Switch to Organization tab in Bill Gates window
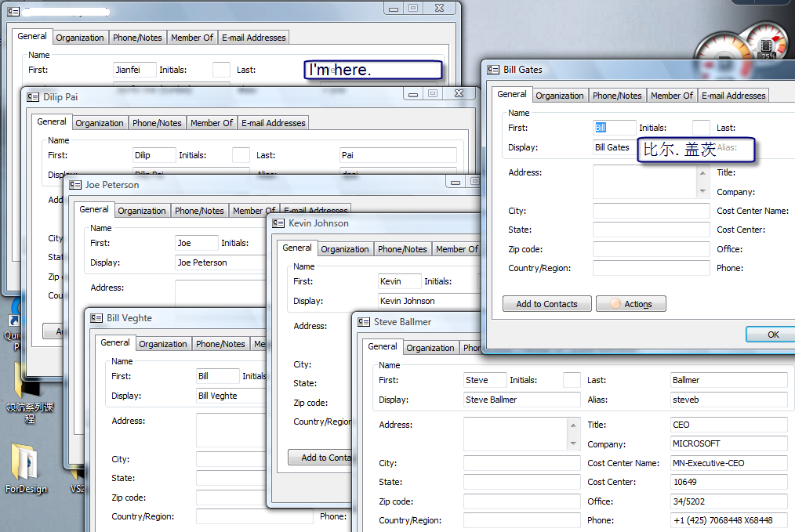Screen dimensions: 795x532 point(559,96)
